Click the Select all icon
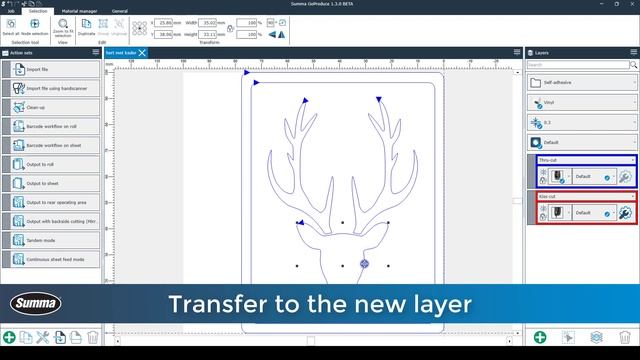 tap(11, 24)
